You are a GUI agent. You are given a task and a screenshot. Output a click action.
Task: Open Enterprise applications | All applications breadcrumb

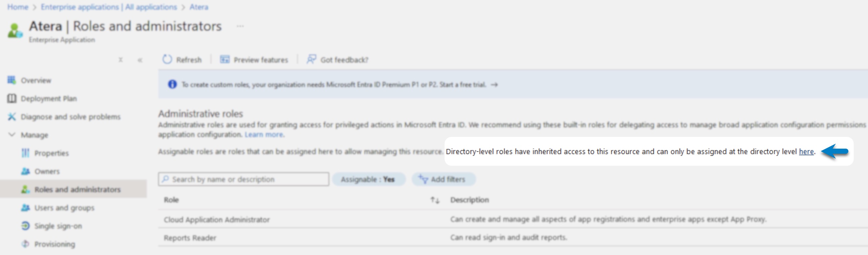[x=109, y=7]
